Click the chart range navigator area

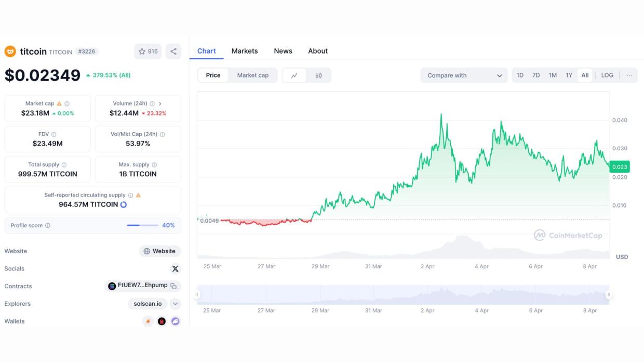403,294
